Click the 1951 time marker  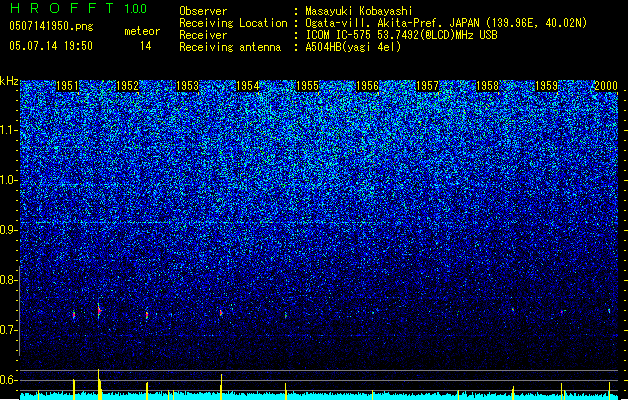(67, 86)
